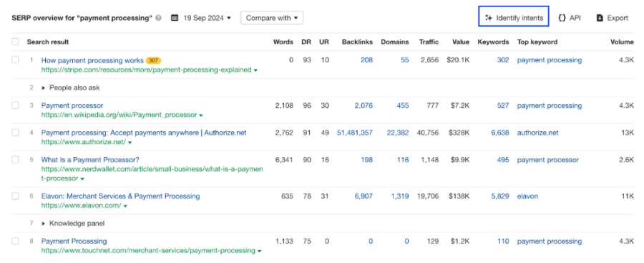Click keywords value 5,829
The image size is (644, 263).
[500, 196]
